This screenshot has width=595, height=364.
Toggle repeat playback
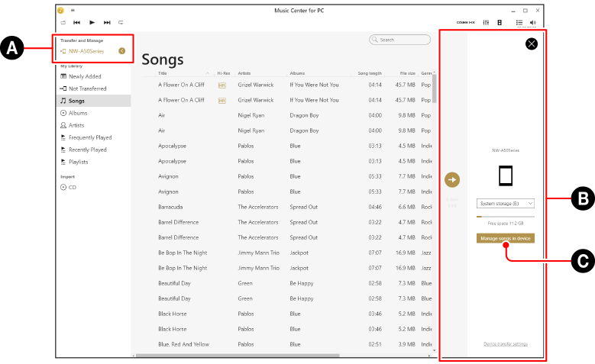(121, 23)
